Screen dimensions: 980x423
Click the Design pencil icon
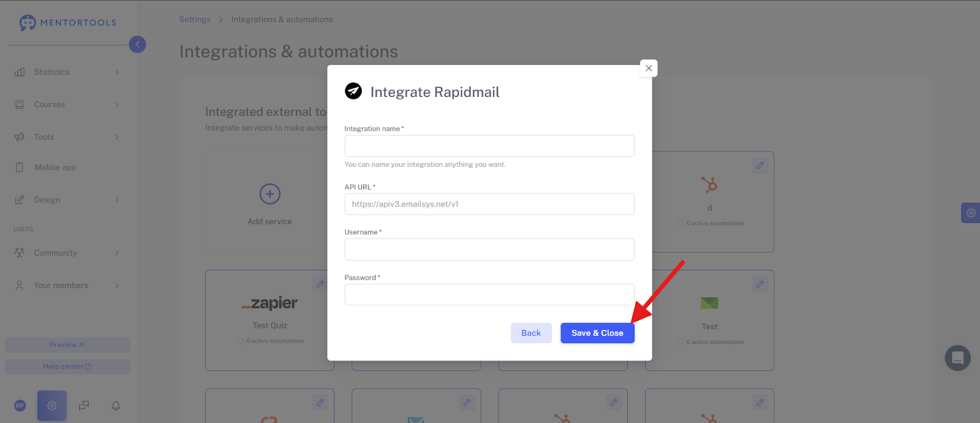point(20,200)
